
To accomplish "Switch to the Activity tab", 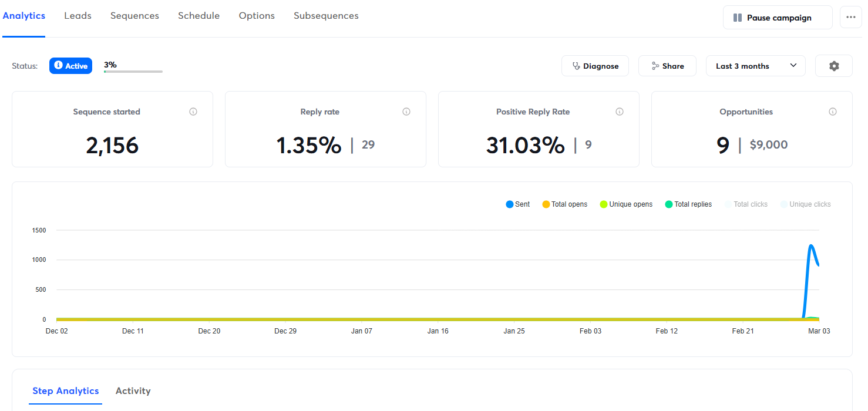I will pyautogui.click(x=133, y=391).
